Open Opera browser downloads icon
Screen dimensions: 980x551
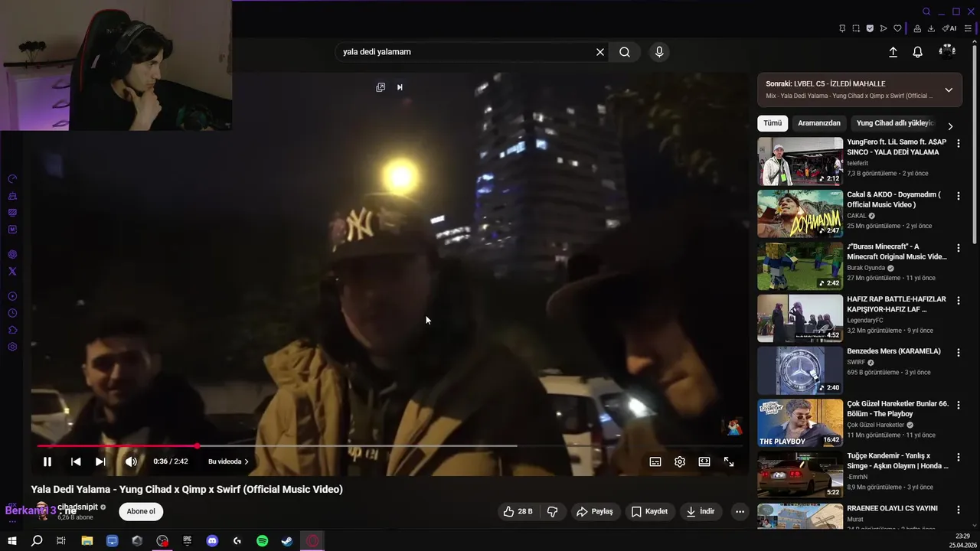pyautogui.click(x=931, y=28)
